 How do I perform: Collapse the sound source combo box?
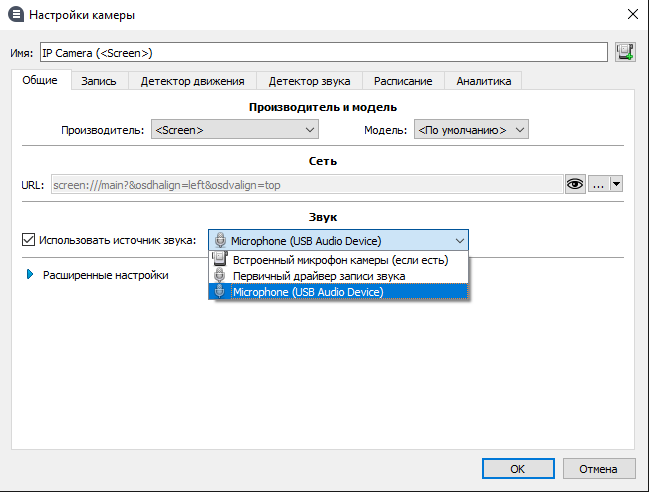click(459, 240)
